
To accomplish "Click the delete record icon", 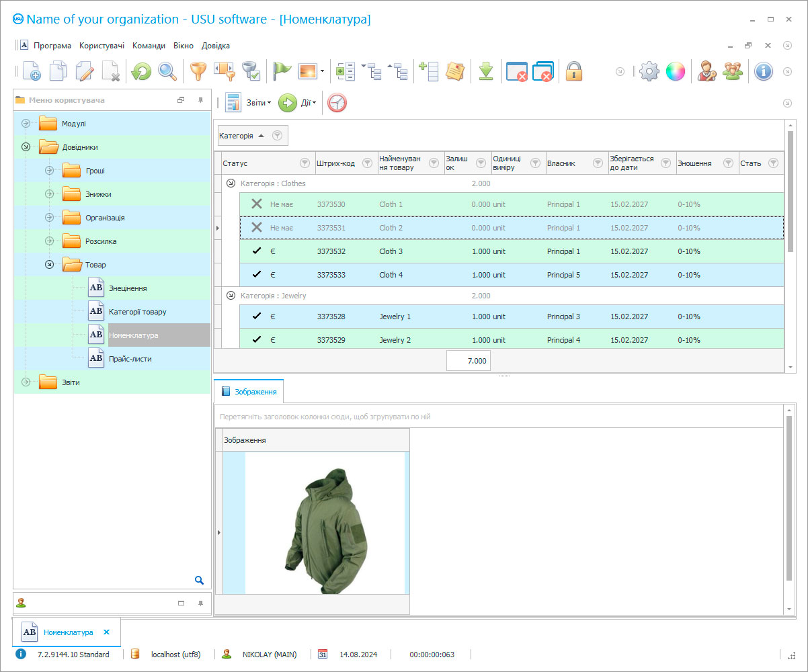I will coord(111,71).
